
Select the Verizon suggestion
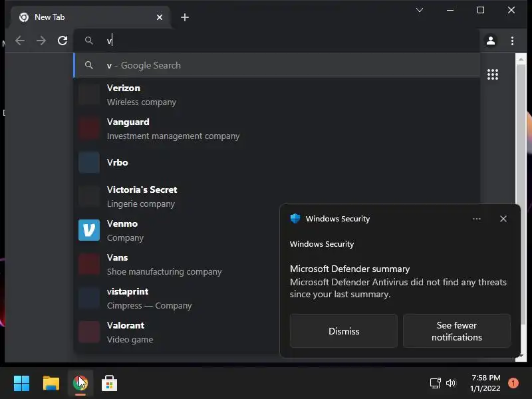pyautogui.click(x=277, y=94)
